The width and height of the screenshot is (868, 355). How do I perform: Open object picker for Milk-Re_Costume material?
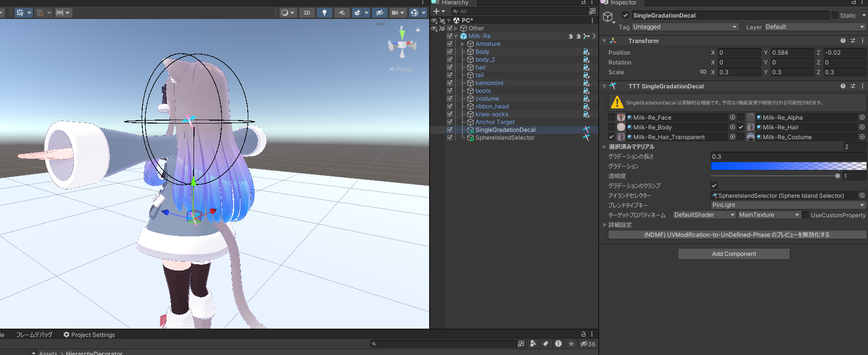click(x=862, y=137)
